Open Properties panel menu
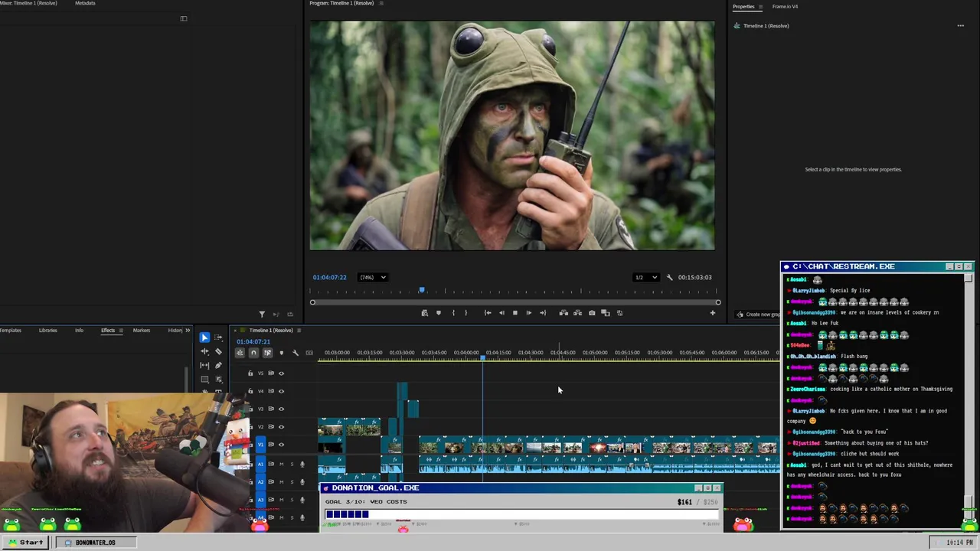980x551 pixels. click(760, 7)
